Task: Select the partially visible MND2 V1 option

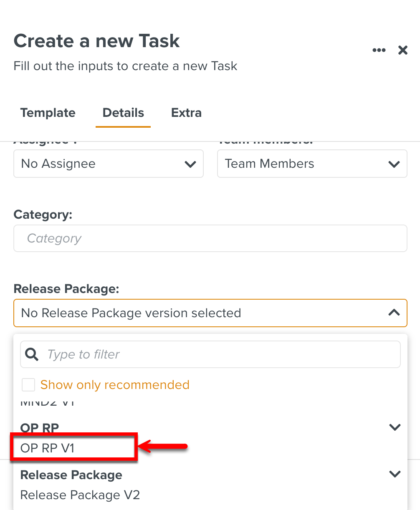Action: (48, 403)
